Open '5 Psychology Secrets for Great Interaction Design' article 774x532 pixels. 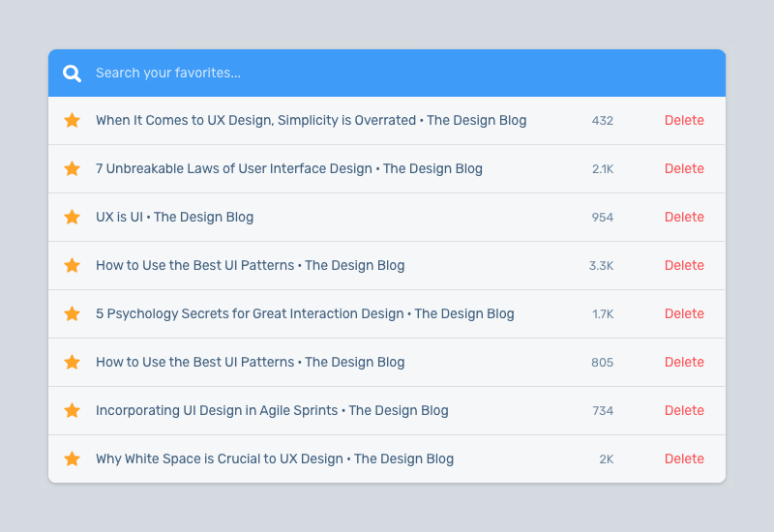click(x=305, y=314)
